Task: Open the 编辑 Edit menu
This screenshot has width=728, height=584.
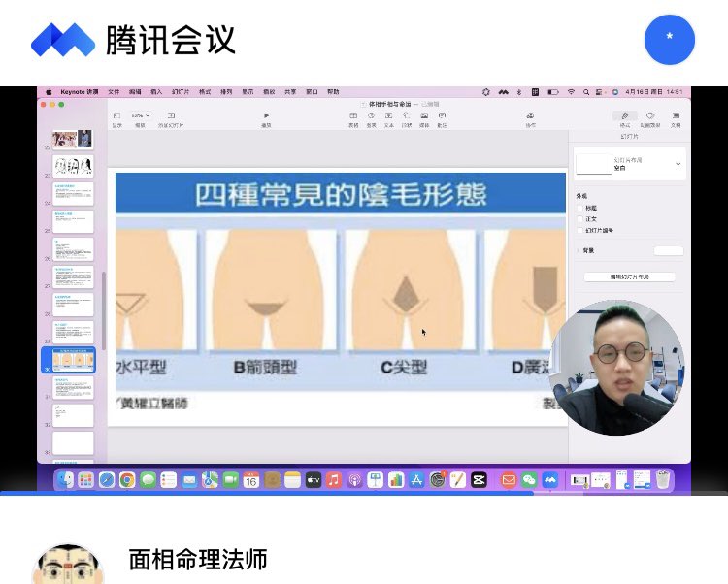Action: [x=135, y=92]
